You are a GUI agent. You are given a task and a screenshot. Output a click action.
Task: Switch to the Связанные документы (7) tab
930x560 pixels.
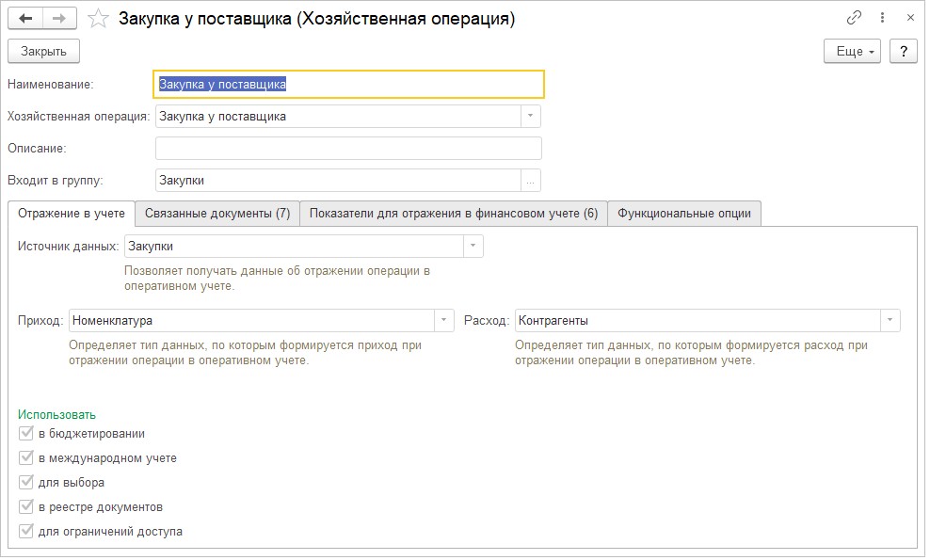[x=217, y=214]
